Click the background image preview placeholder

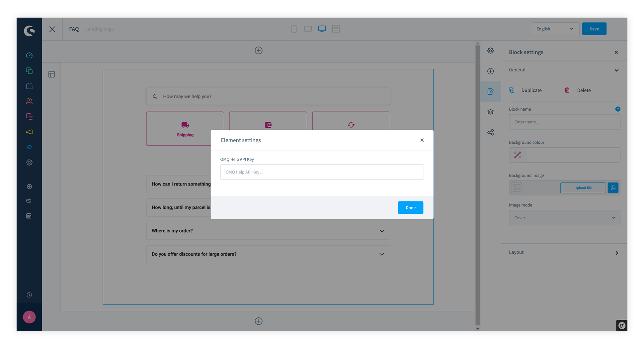click(516, 188)
